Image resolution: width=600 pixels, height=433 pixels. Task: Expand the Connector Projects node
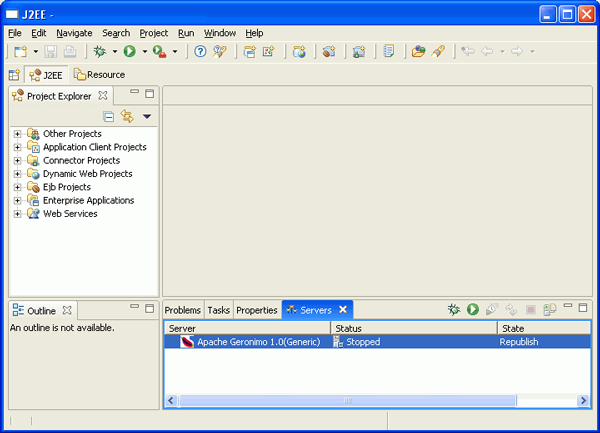(17, 161)
